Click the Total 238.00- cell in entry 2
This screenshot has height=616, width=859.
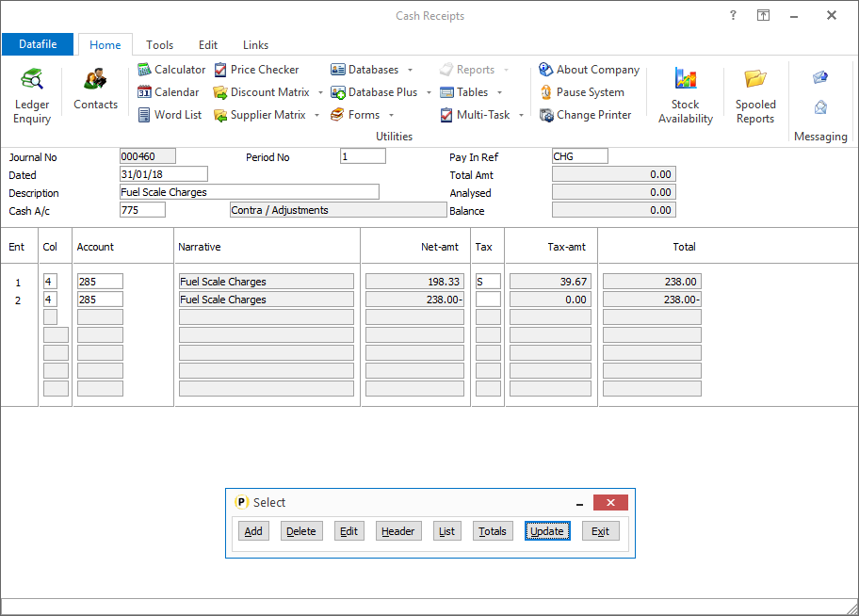click(652, 300)
